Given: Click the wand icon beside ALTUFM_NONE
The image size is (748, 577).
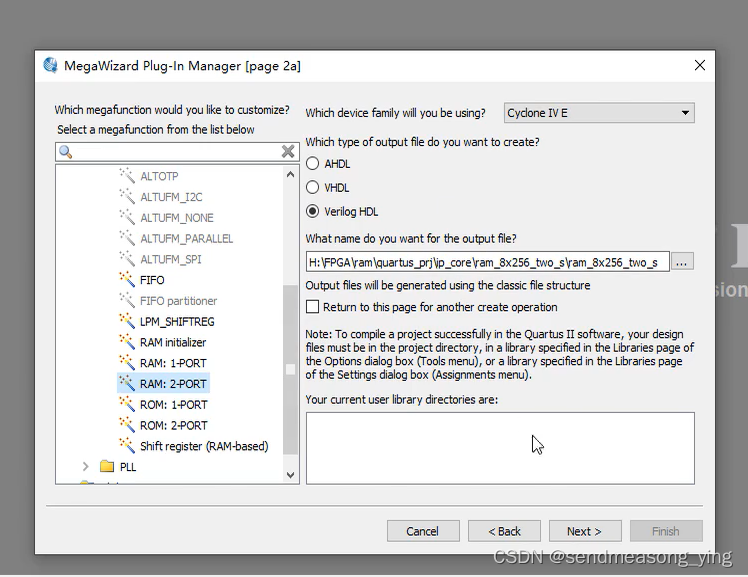Looking at the screenshot, I should click(127, 217).
